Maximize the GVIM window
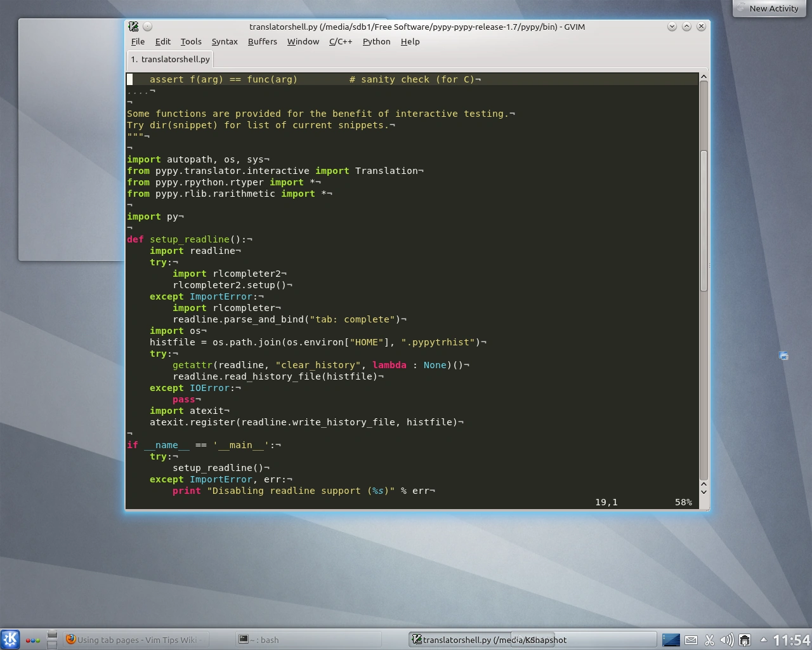Screen dimensions: 812x650 tap(686, 27)
